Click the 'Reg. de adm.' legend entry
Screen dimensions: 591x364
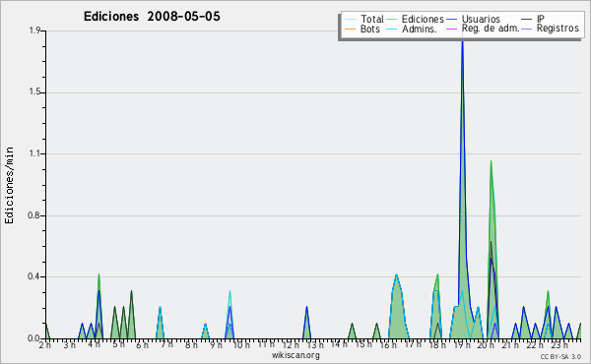point(491,29)
